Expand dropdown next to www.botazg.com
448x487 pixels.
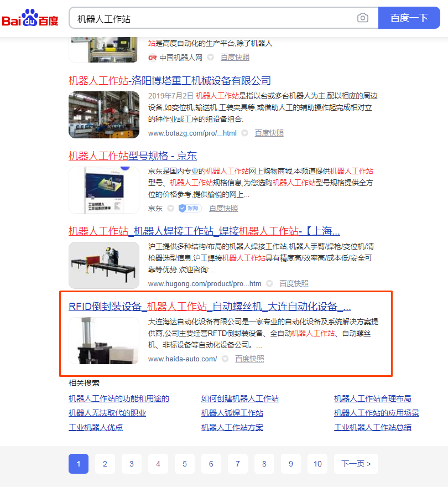coord(244,133)
